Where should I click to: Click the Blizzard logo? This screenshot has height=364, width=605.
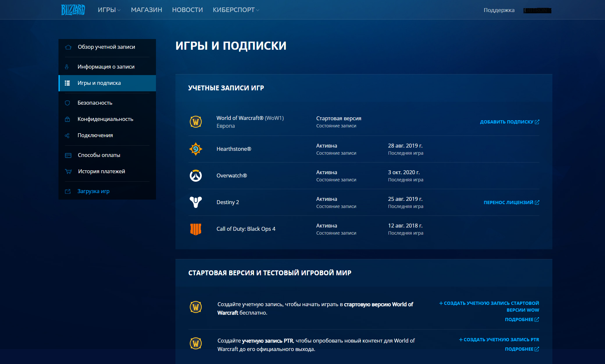click(x=73, y=10)
